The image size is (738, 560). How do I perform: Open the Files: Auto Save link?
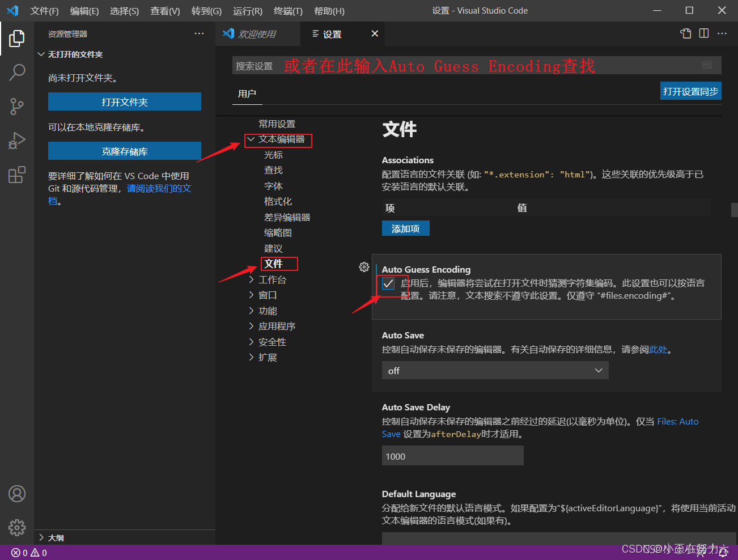[x=678, y=422]
